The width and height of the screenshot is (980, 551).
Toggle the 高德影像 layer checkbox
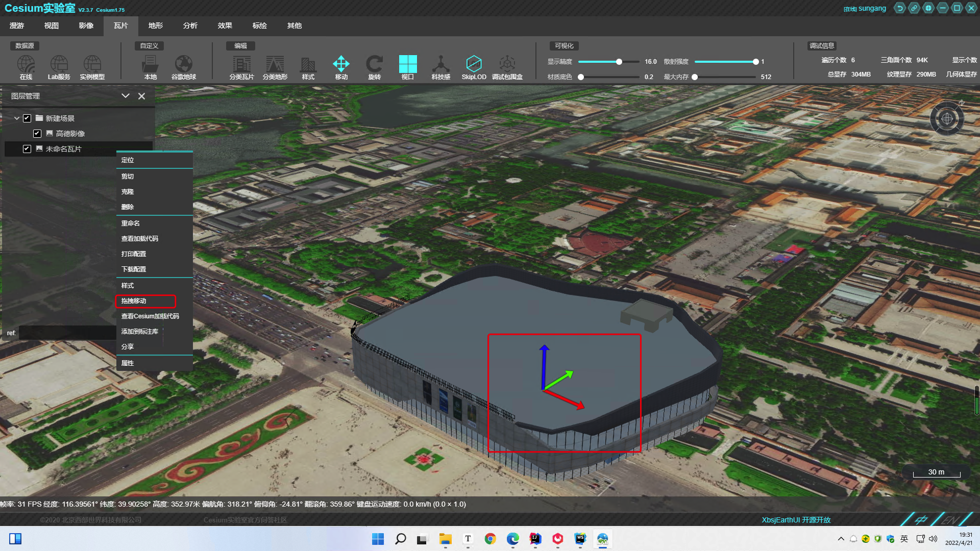(x=37, y=134)
